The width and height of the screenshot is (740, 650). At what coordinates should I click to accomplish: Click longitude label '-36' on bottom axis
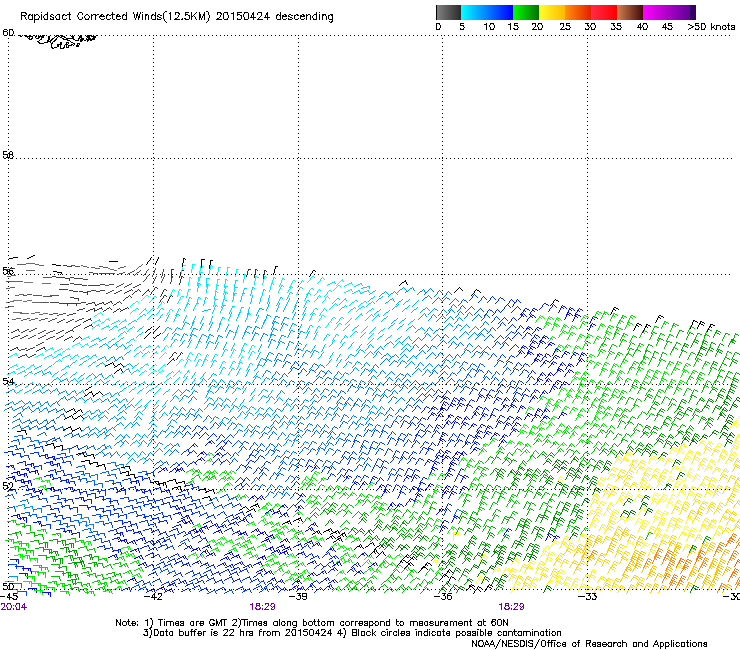[443, 597]
